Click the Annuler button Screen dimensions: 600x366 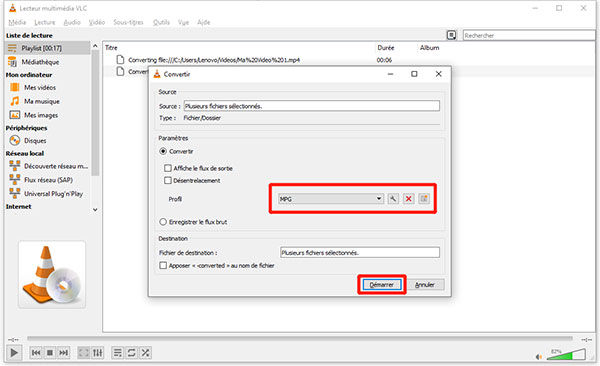coord(425,284)
